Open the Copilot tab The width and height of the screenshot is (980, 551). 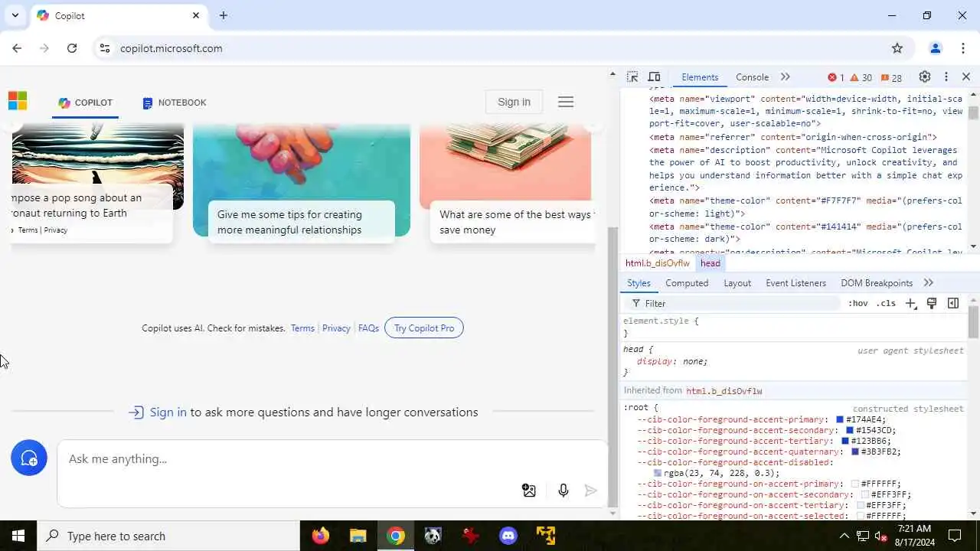(x=85, y=103)
